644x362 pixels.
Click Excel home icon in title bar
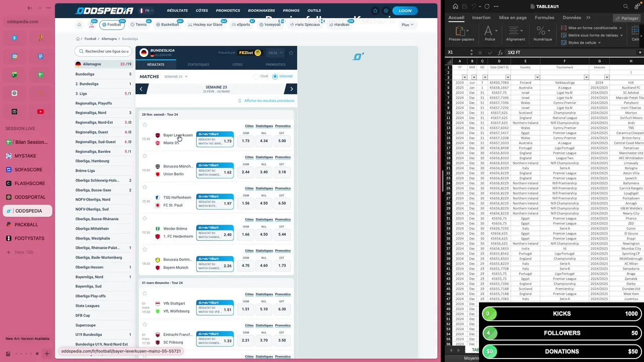pyautogui.click(x=455, y=7)
